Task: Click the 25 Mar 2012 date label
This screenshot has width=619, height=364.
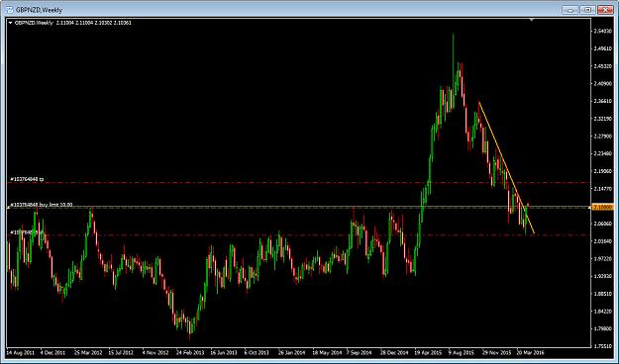Action: point(88,352)
